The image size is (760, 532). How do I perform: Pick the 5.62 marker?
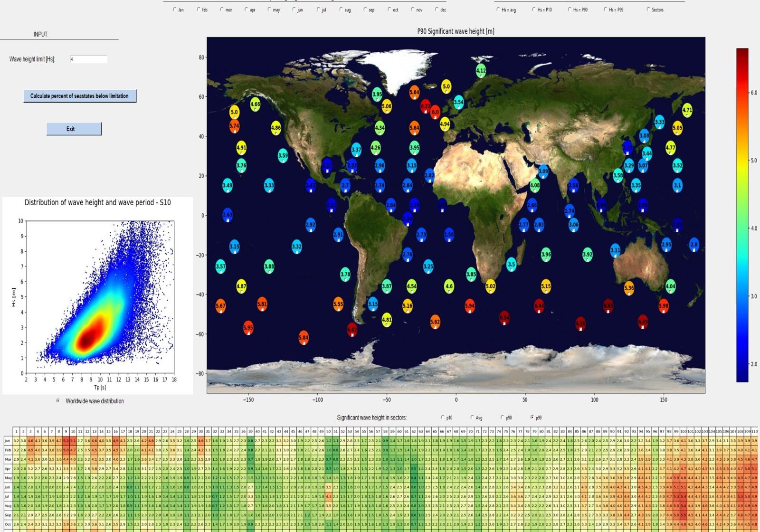pos(435,322)
